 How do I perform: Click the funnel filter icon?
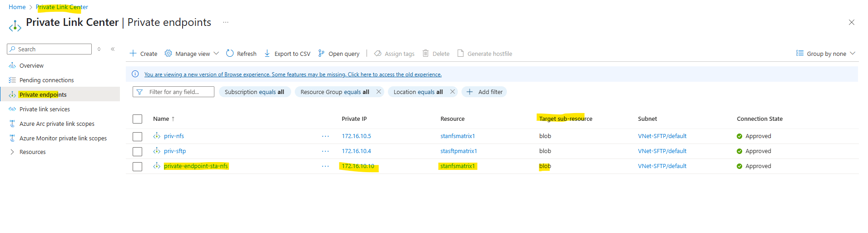(139, 92)
